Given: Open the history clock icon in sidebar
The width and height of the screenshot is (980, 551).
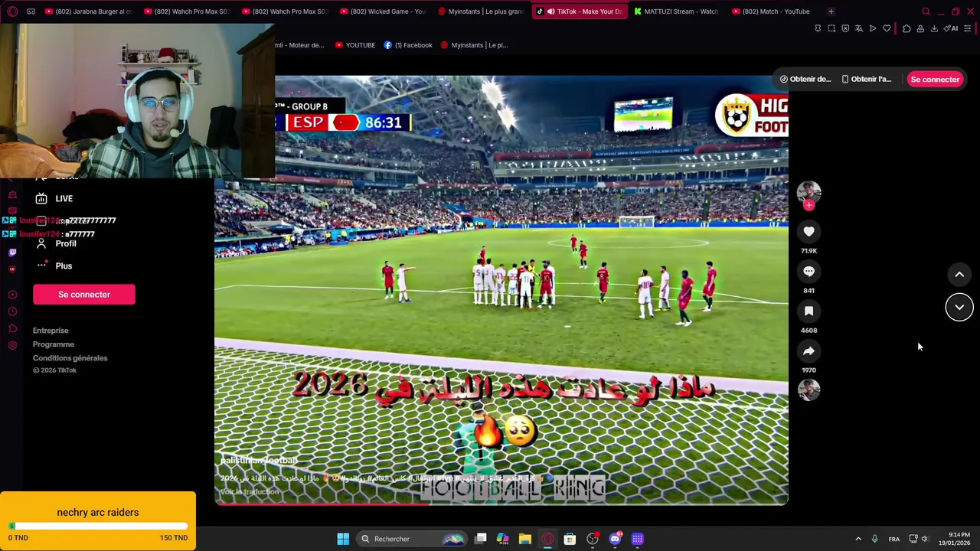Looking at the screenshot, I should [12, 311].
